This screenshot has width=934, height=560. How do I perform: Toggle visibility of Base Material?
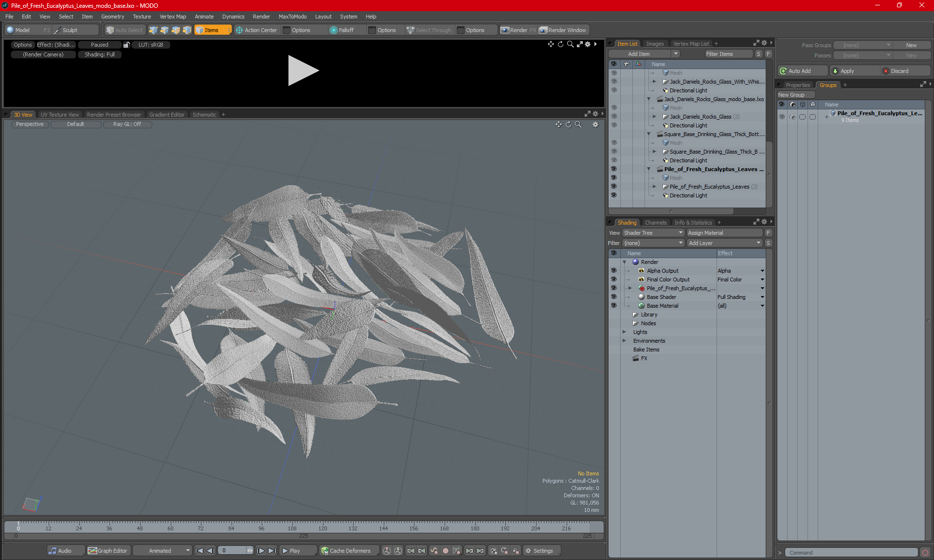pyautogui.click(x=613, y=306)
